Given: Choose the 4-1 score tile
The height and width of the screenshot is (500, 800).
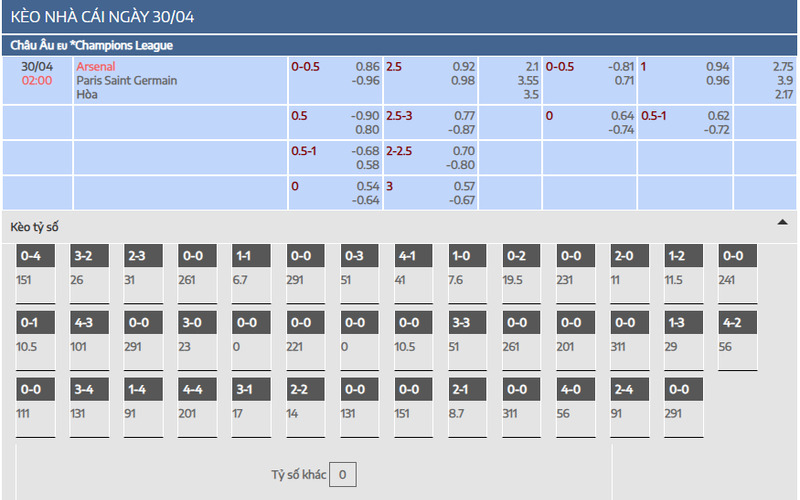Looking at the screenshot, I should pyautogui.click(x=413, y=273).
